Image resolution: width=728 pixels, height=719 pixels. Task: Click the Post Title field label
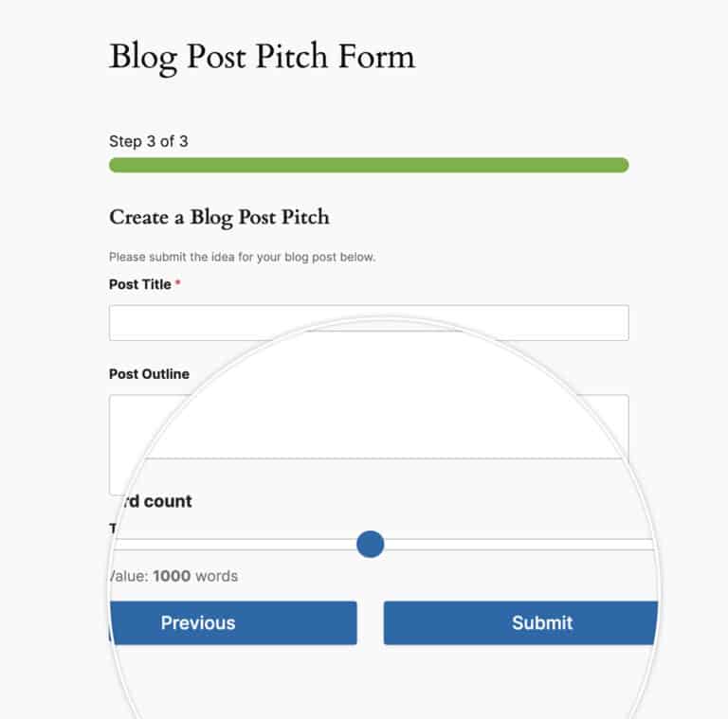139,284
